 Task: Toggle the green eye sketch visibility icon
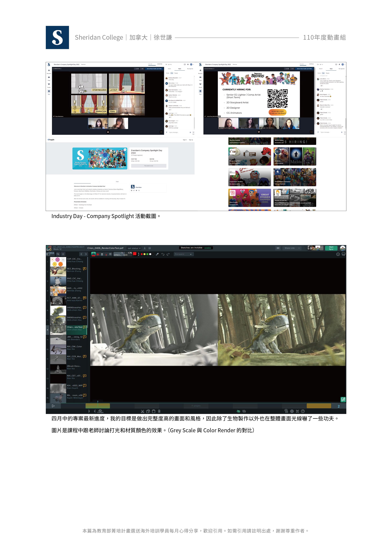pos(238,411)
